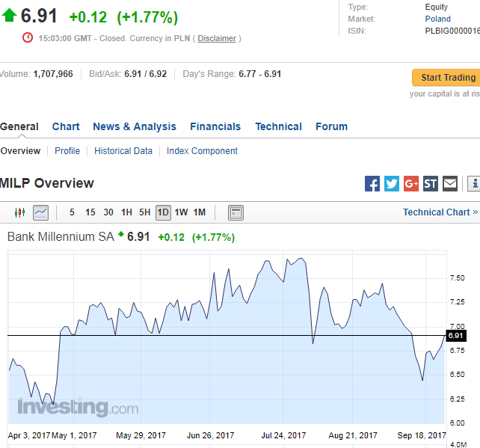Click the Volume value 1,707,966

[53, 74]
